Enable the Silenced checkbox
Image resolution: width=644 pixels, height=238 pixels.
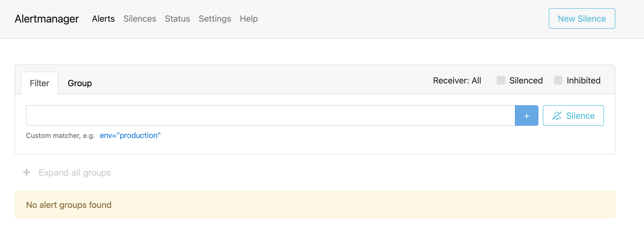point(501,80)
